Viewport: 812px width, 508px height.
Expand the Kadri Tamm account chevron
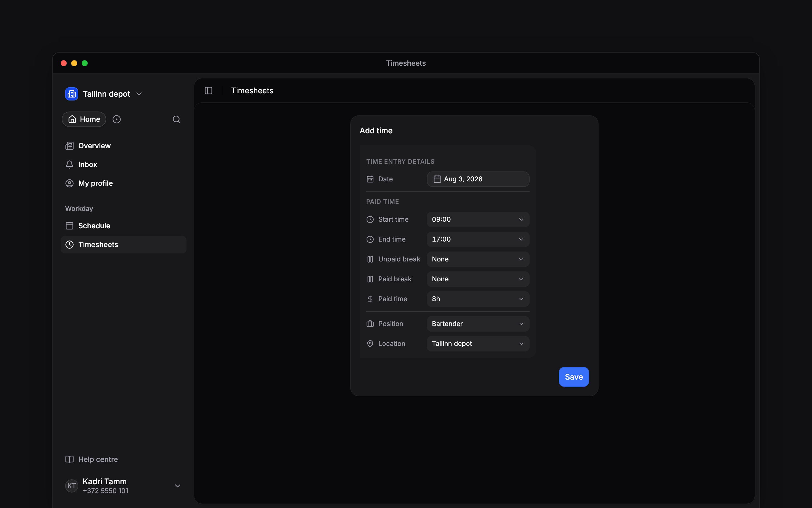(x=178, y=486)
